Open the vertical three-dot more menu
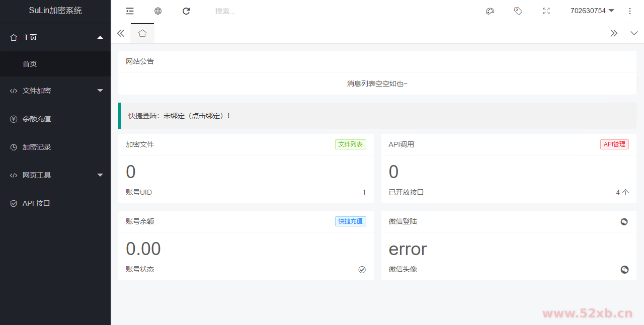This screenshot has width=644, height=325. [x=630, y=11]
